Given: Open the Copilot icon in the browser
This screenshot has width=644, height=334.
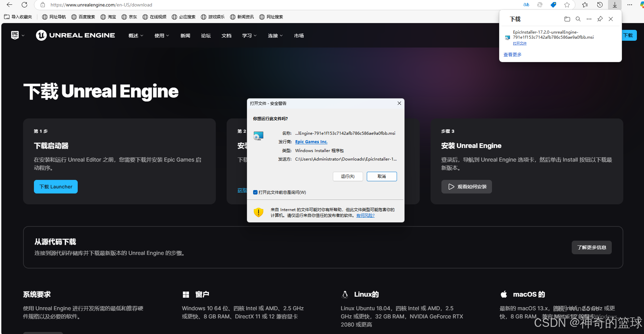Looking at the screenshot, I should (642, 5).
